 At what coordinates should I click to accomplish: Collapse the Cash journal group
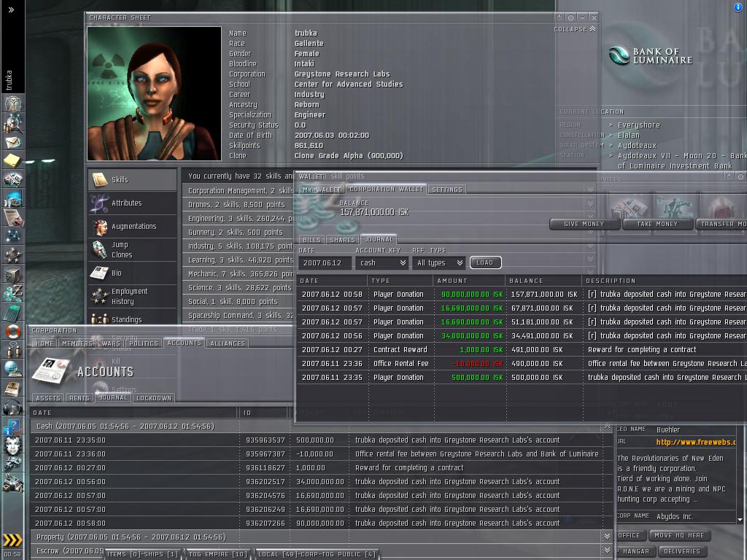[x=607, y=427]
